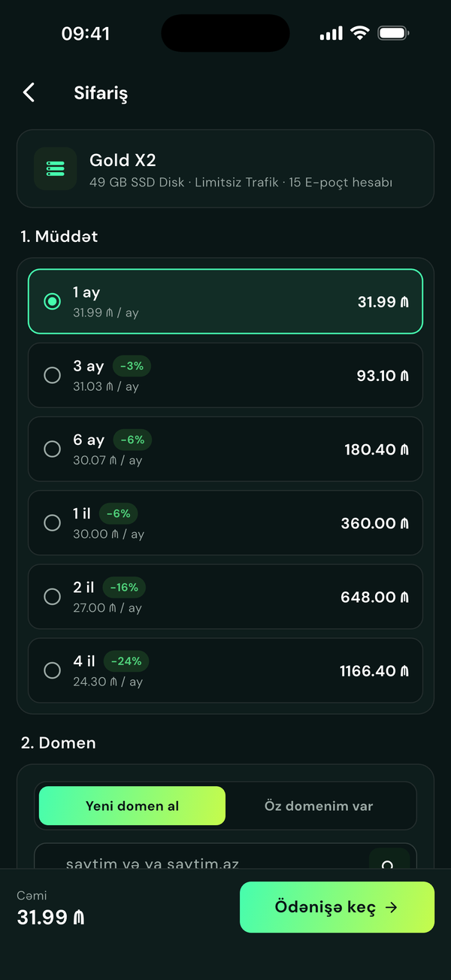
Task: Tap the domain search magnifier icon
Action: click(388, 863)
